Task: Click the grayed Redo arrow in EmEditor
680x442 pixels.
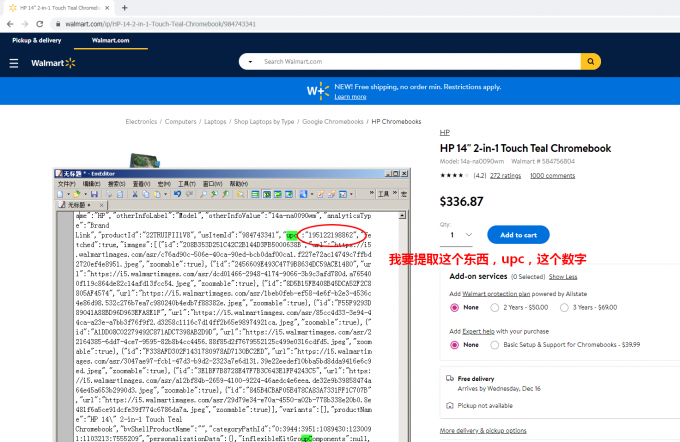Action: coord(190,194)
